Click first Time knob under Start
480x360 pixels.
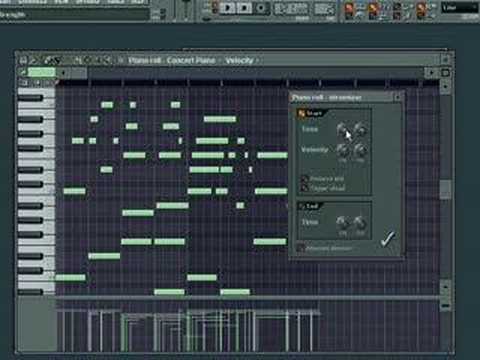coord(342,130)
